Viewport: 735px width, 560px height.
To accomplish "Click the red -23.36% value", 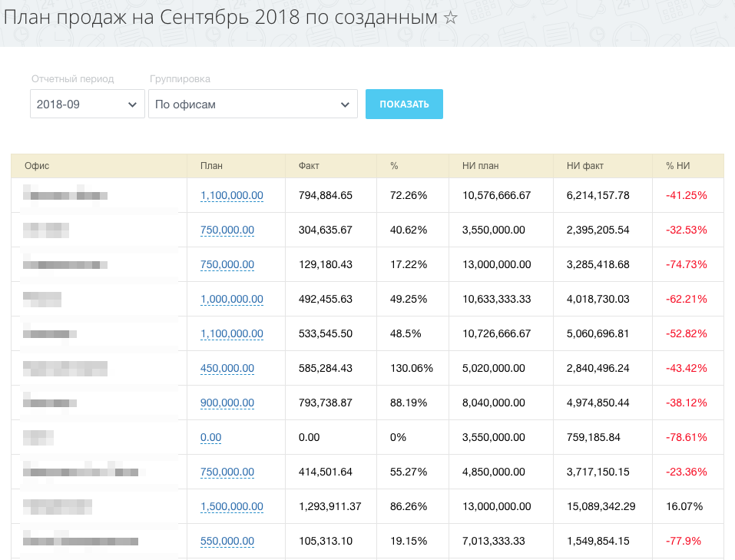I will click(687, 472).
